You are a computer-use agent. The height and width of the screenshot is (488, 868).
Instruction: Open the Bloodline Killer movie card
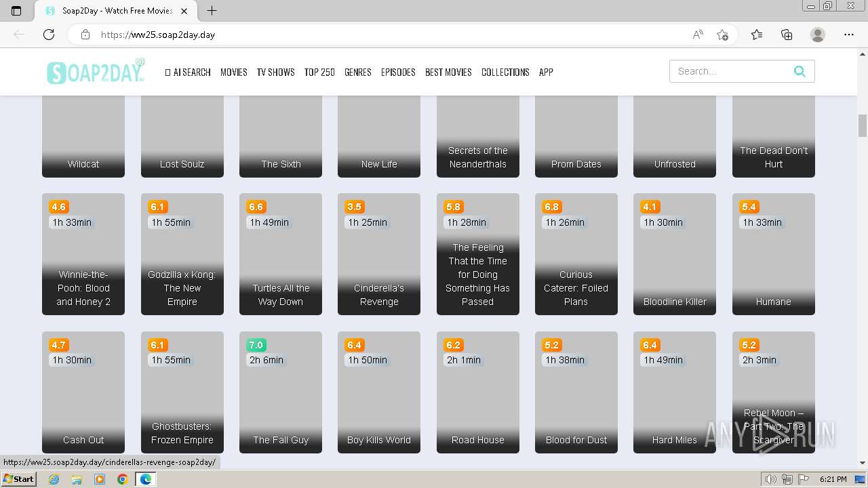[x=675, y=254]
